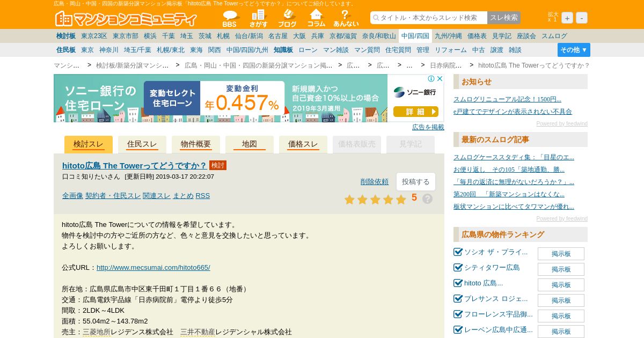Screen dimensions: 644x338
Task: Open the コラム house icon
Action: (316, 19)
